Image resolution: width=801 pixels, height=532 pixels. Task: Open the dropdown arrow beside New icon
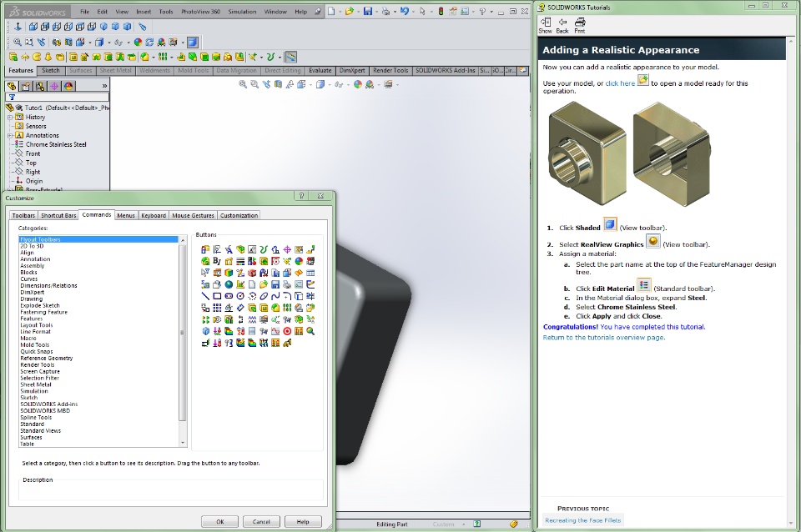click(340, 11)
